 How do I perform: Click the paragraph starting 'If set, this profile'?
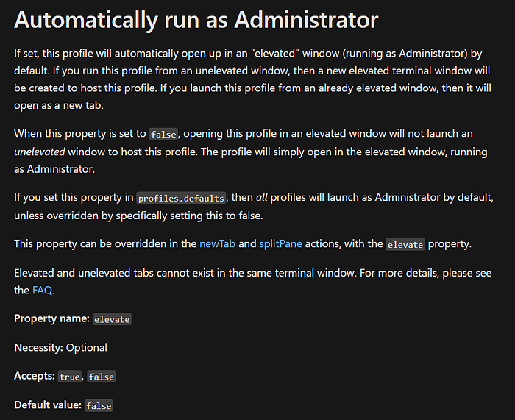[252, 79]
